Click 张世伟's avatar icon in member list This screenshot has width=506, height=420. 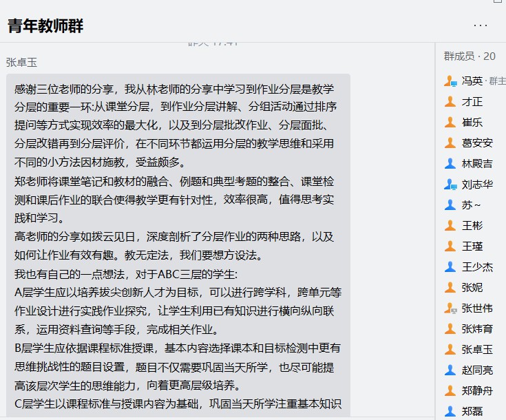450,308
